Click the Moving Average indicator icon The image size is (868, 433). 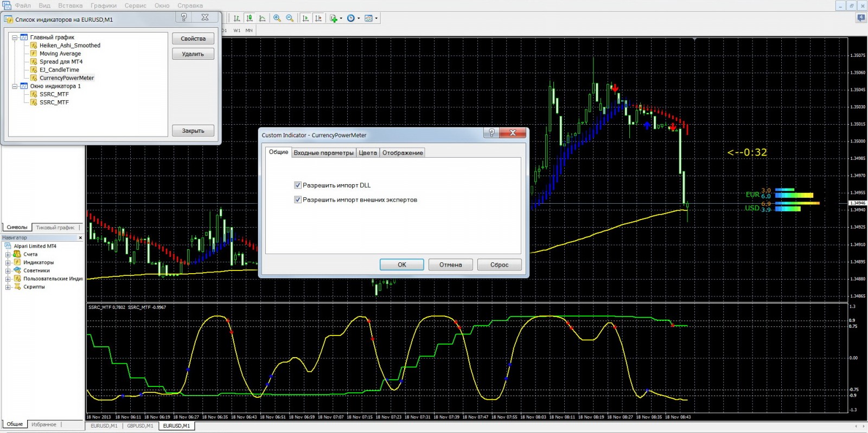(x=34, y=54)
